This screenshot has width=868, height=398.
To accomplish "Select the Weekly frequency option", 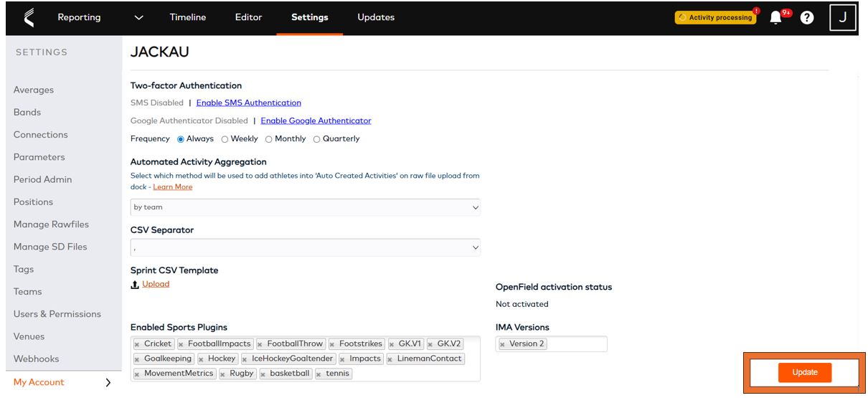I will pyautogui.click(x=225, y=139).
